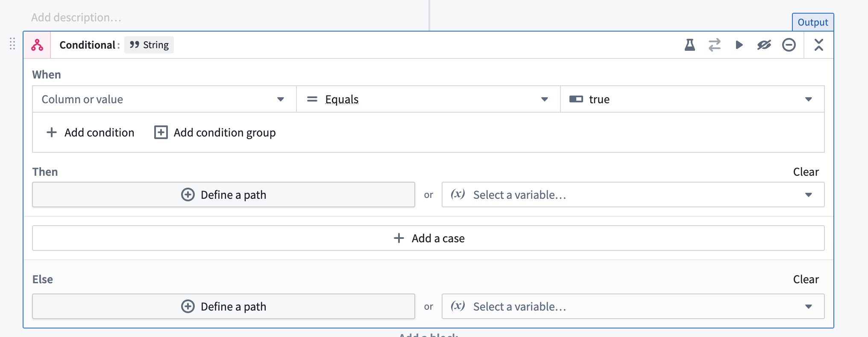Define a path under Then
The height and width of the screenshot is (337, 868).
[x=223, y=195]
